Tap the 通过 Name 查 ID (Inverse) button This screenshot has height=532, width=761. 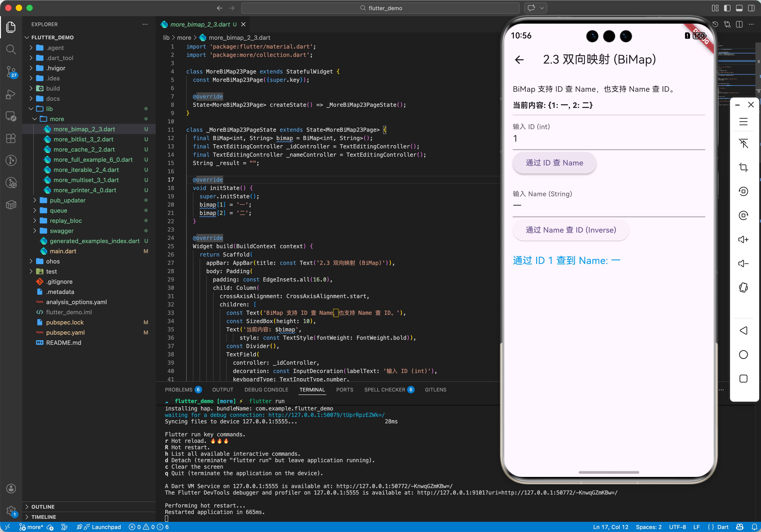coord(570,230)
